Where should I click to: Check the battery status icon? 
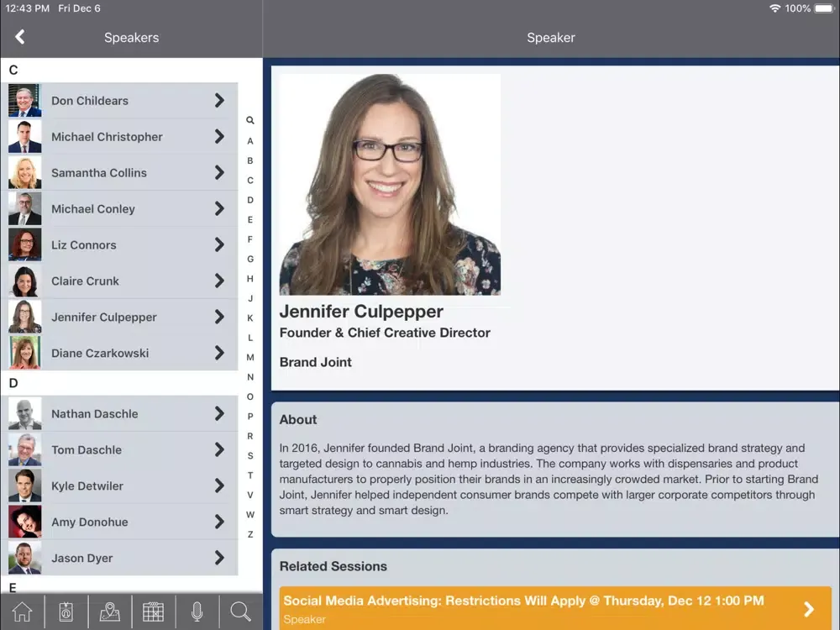click(824, 8)
